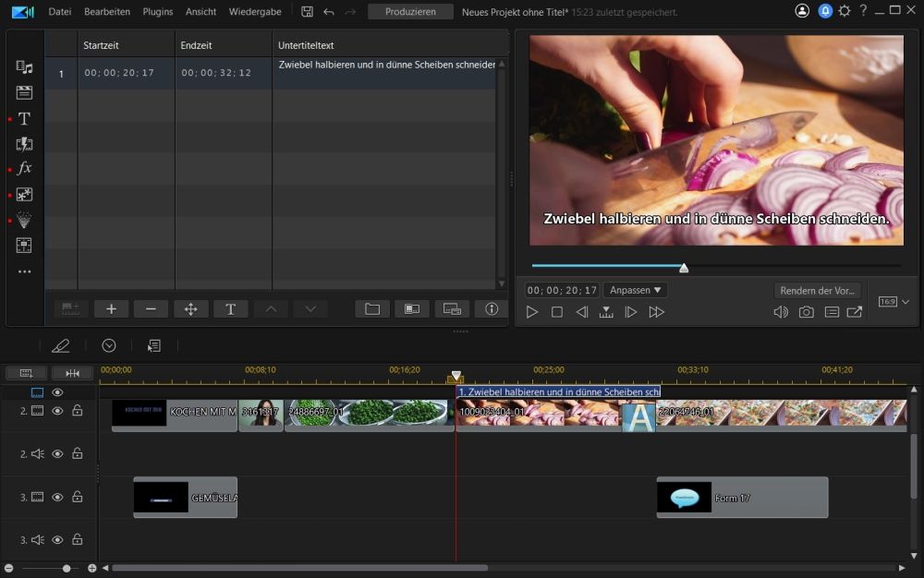Open the Transition Room lightning icon
Image resolution: width=924 pixels, height=578 pixels.
coord(24,144)
